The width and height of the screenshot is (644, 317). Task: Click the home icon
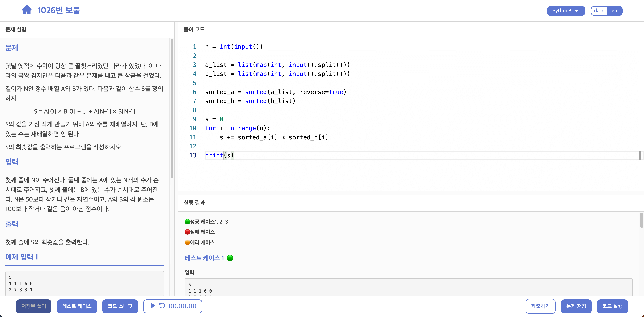(x=27, y=10)
